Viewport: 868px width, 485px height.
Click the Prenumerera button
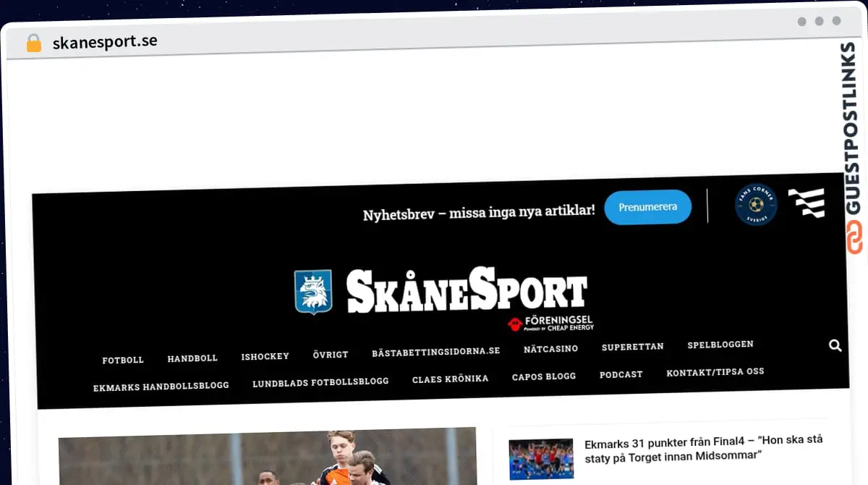[648, 207]
